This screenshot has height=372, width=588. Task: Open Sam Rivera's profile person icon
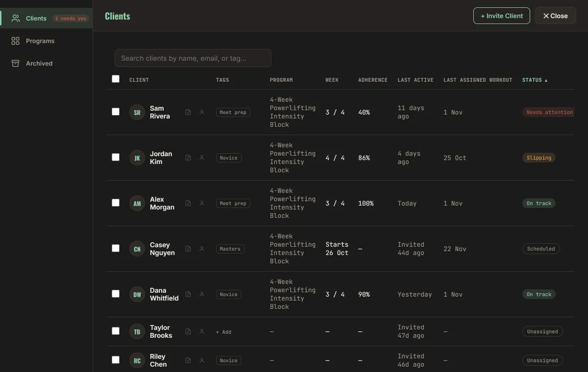pos(202,112)
